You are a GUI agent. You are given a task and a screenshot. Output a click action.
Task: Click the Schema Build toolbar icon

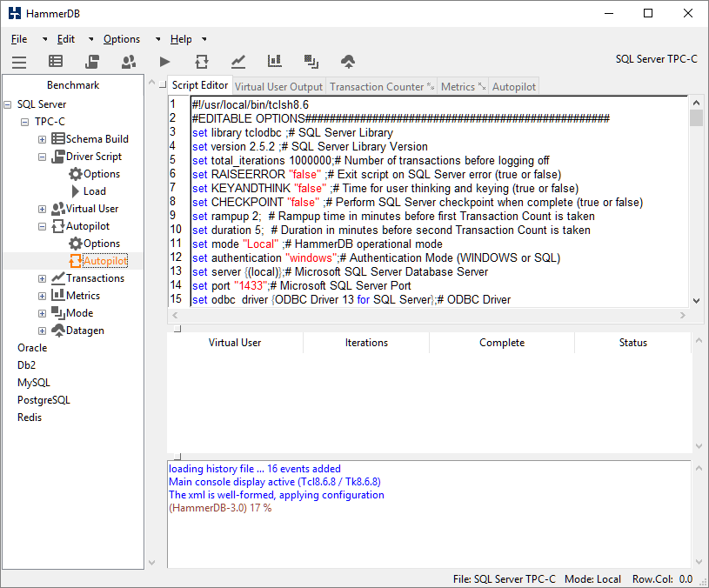pyautogui.click(x=56, y=61)
